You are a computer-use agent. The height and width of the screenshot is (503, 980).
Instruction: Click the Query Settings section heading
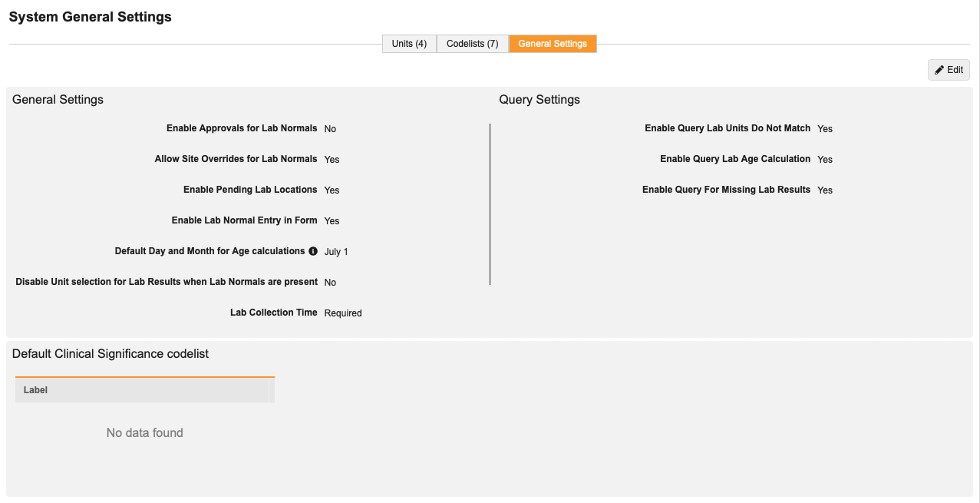coord(539,100)
